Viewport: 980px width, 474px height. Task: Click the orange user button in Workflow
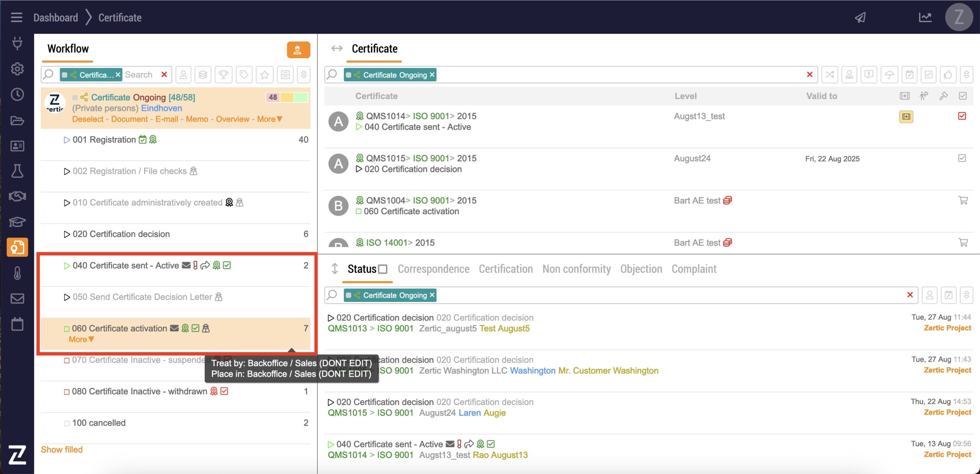point(298,50)
